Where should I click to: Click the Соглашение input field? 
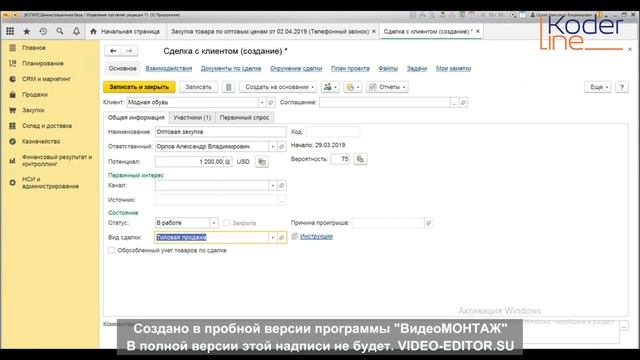tap(384, 102)
